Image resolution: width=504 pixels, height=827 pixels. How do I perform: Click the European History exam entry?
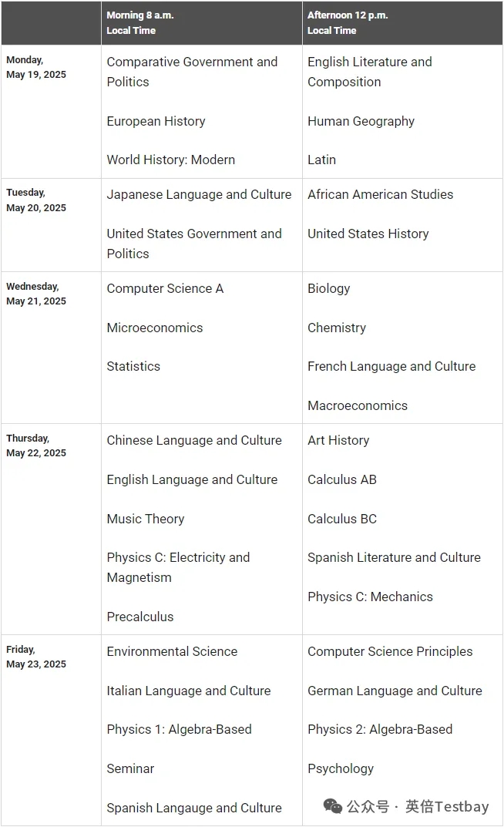tap(156, 121)
